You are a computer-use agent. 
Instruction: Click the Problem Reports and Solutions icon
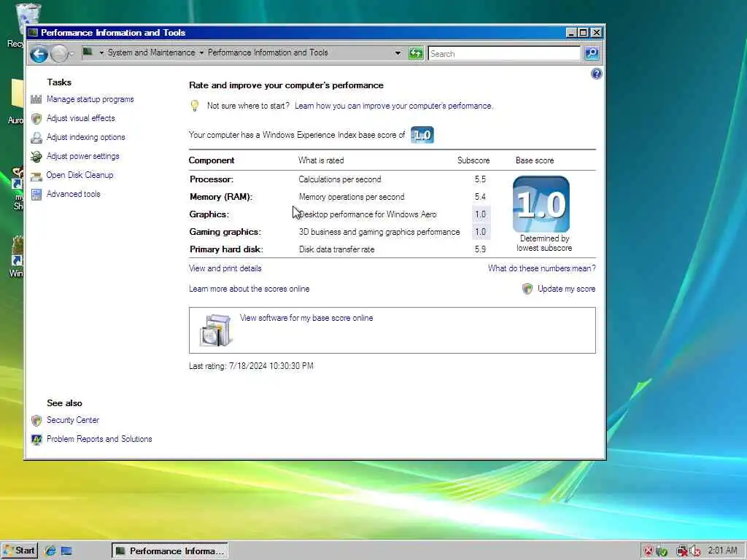coord(36,440)
